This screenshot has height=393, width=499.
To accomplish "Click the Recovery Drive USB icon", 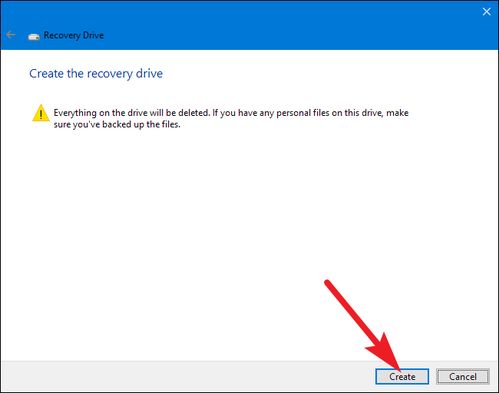I will pyautogui.click(x=33, y=36).
